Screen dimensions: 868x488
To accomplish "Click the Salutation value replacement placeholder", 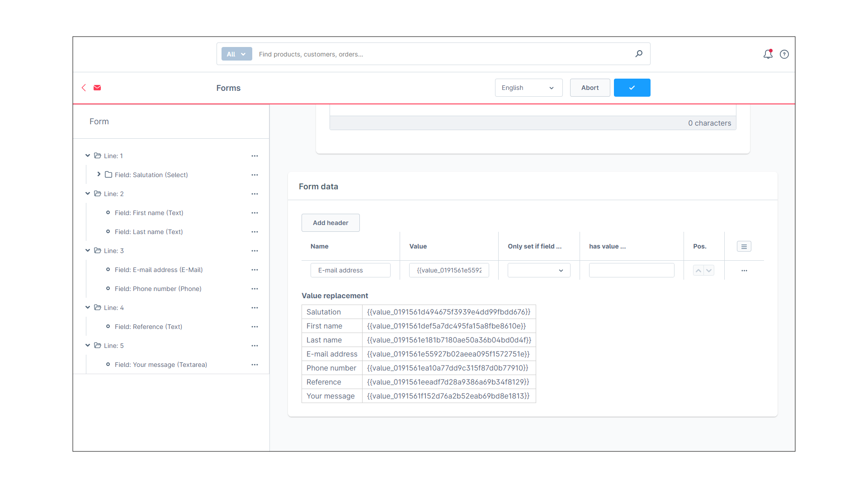I will pos(448,312).
